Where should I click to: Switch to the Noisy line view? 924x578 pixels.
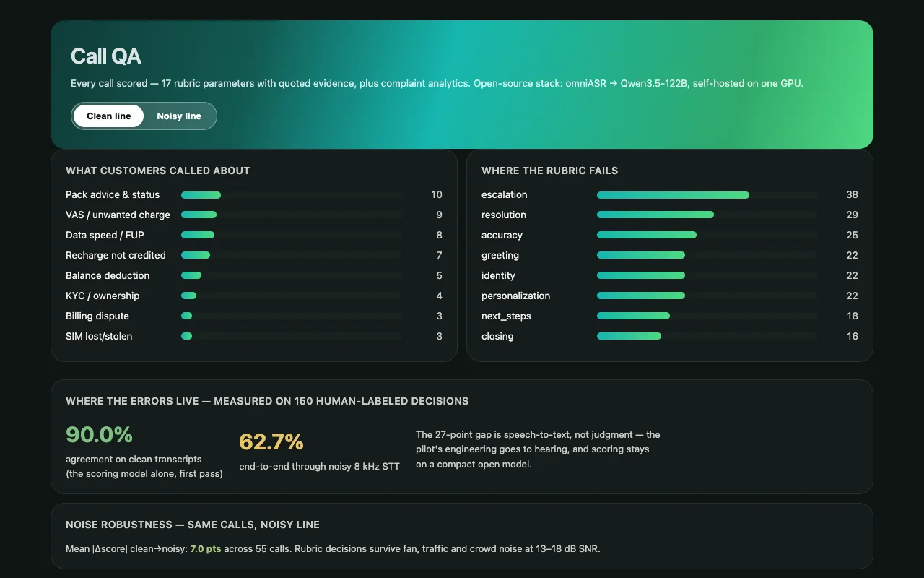(179, 116)
